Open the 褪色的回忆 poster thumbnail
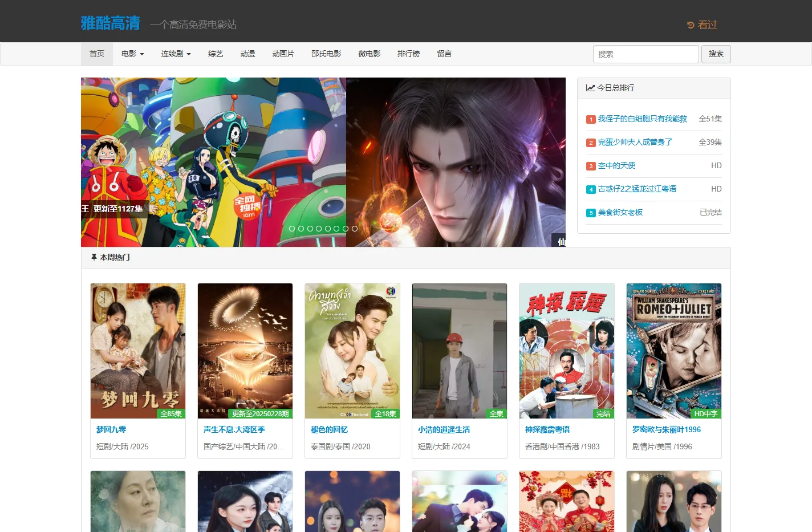 coord(352,351)
